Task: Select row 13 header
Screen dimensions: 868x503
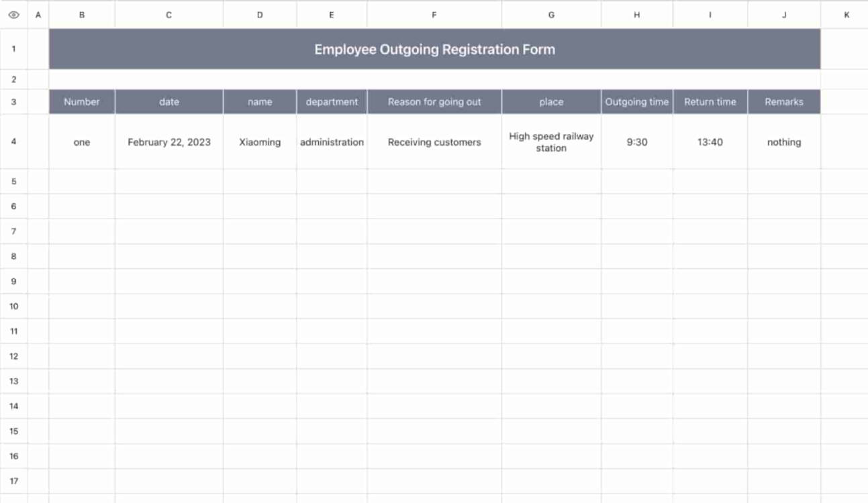Action: point(13,381)
